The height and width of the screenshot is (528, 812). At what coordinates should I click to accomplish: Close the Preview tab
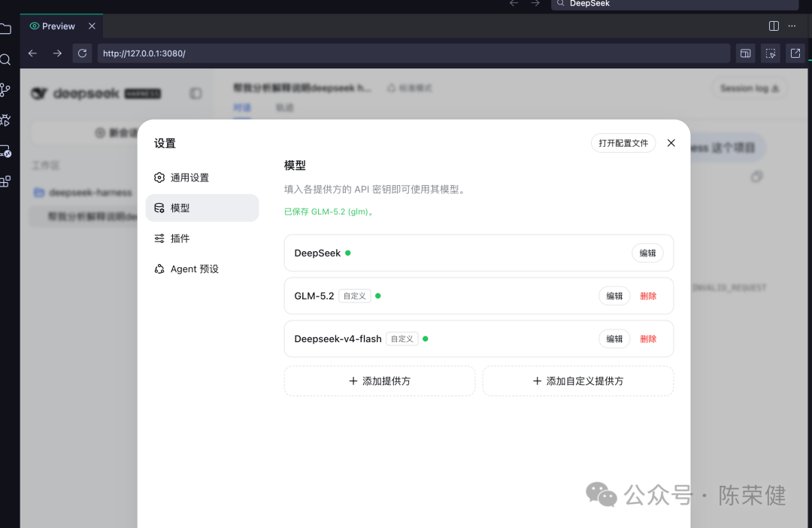(92, 26)
